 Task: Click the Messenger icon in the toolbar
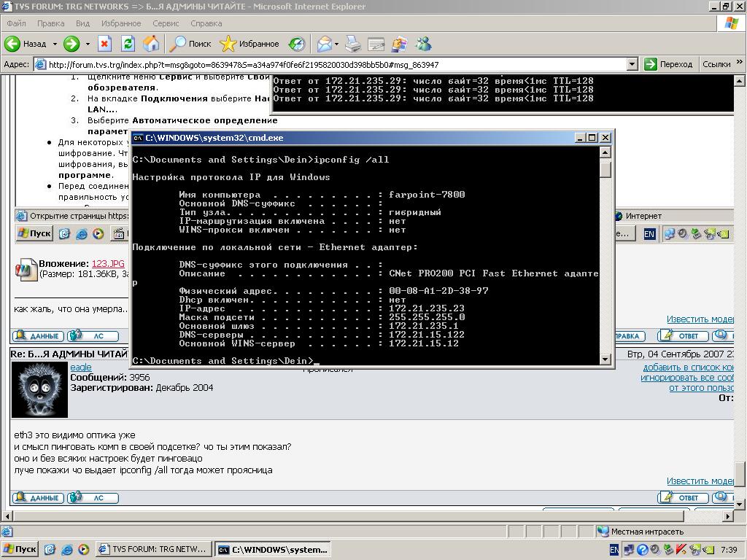[423, 44]
